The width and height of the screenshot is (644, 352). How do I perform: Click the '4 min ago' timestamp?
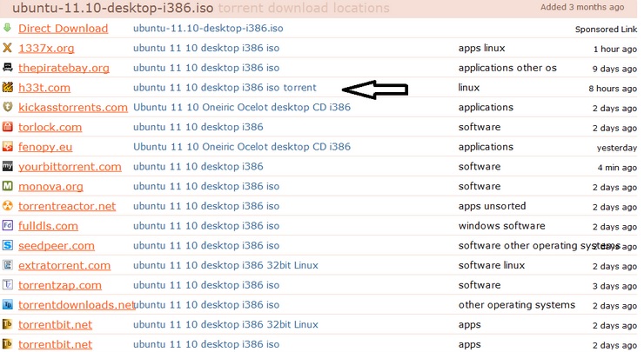point(617,168)
